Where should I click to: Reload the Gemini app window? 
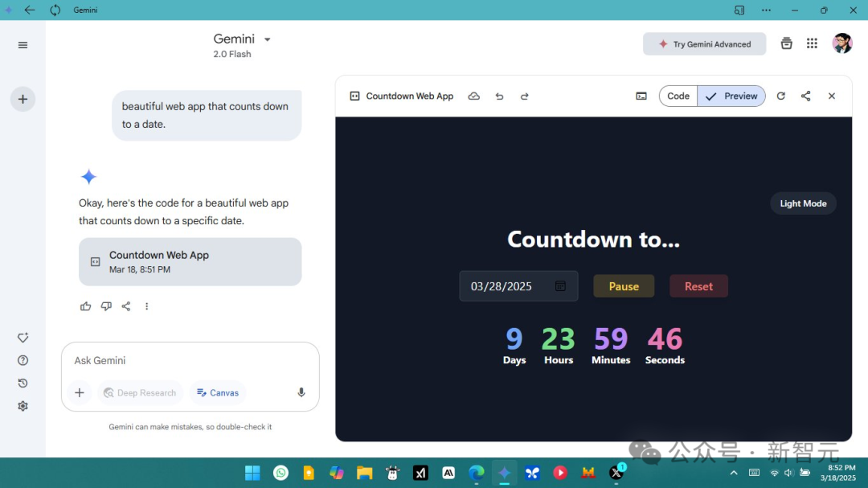(x=55, y=10)
